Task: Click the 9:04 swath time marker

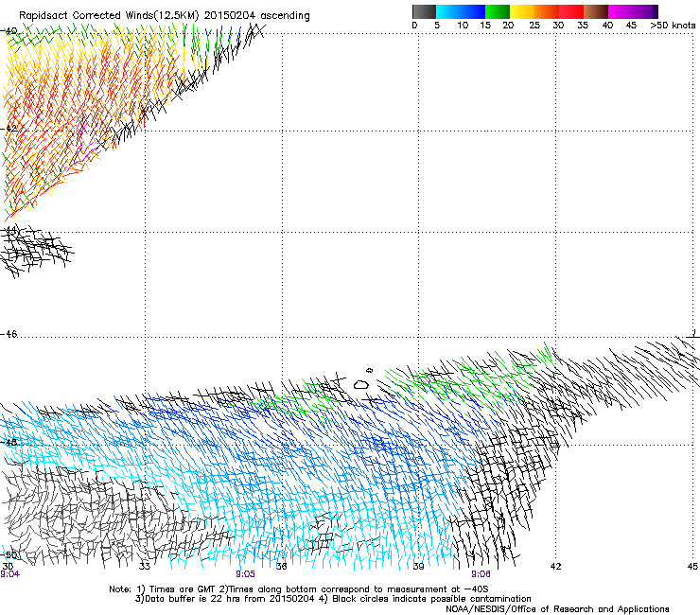Action: click(x=9, y=574)
